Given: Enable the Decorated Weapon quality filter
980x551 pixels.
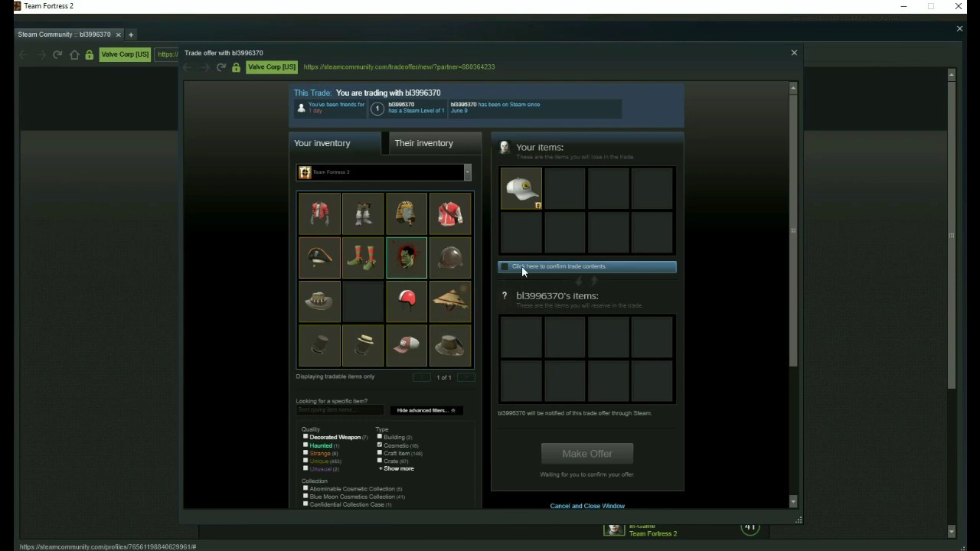Looking at the screenshot, I should click(305, 437).
